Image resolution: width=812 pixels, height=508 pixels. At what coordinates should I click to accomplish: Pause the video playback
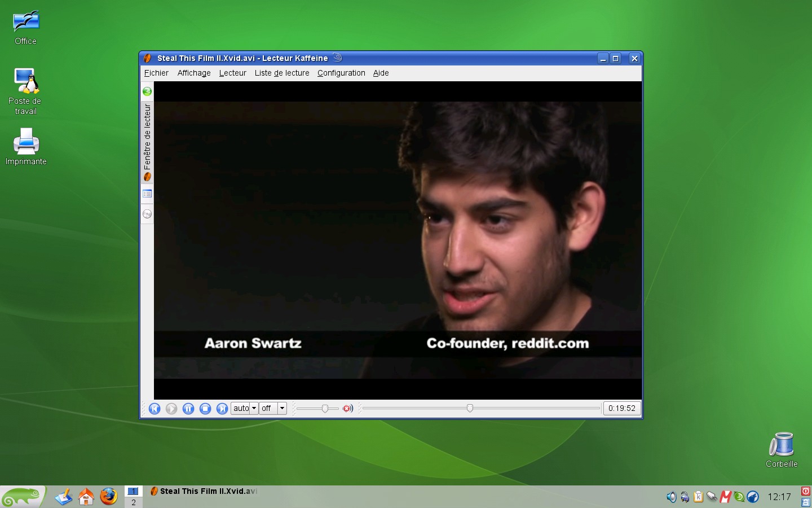tap(188, 408)
